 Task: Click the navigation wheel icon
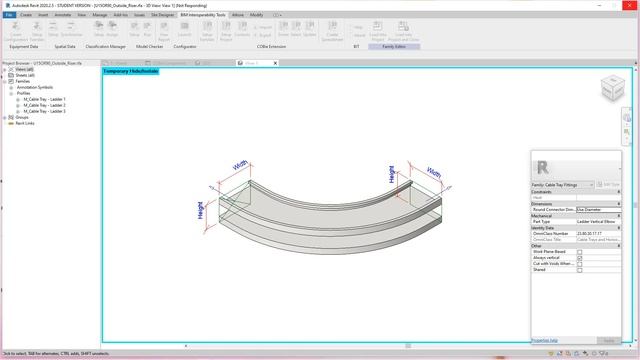[627, 118]
